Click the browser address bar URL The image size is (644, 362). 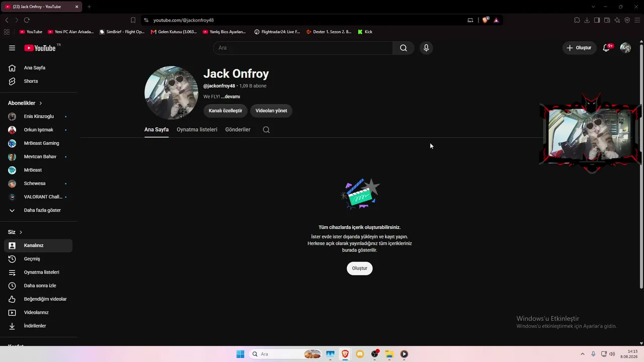tap(184, 20)
